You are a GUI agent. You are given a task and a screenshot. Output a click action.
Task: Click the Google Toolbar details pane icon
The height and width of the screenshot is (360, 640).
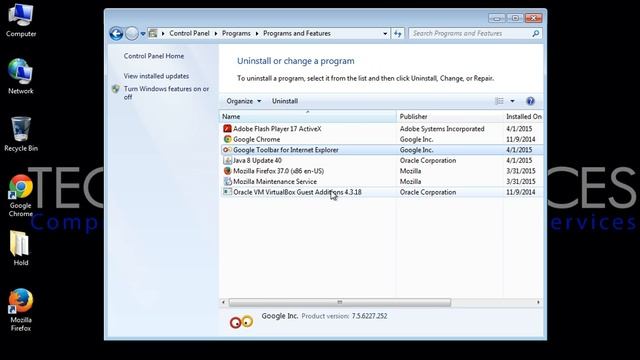click(241, 322)
